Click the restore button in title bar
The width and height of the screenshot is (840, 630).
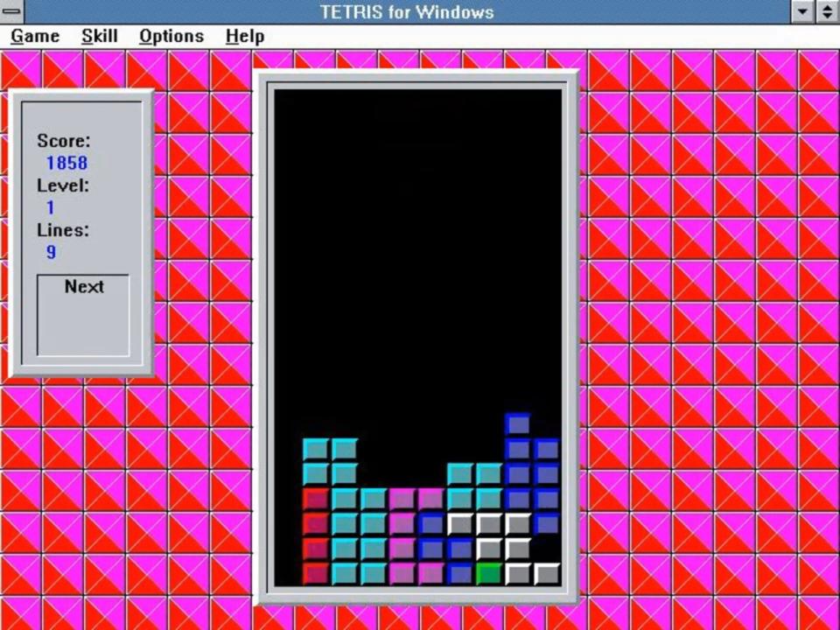[827, 11]
